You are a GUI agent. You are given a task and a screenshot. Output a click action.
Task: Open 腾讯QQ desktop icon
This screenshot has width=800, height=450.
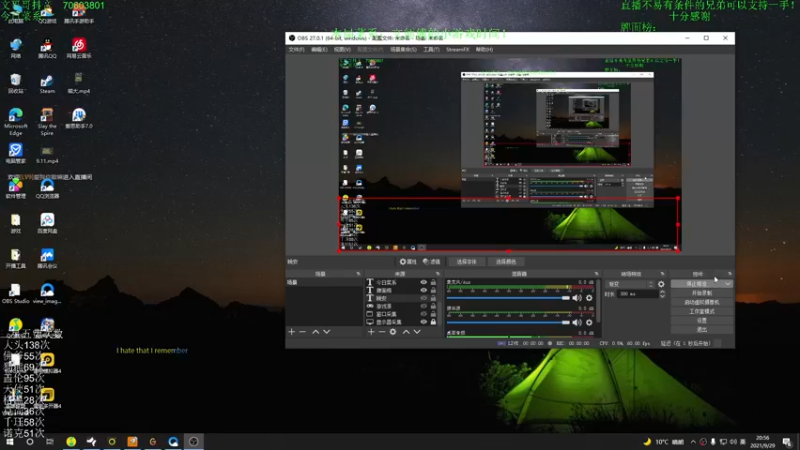47,48
